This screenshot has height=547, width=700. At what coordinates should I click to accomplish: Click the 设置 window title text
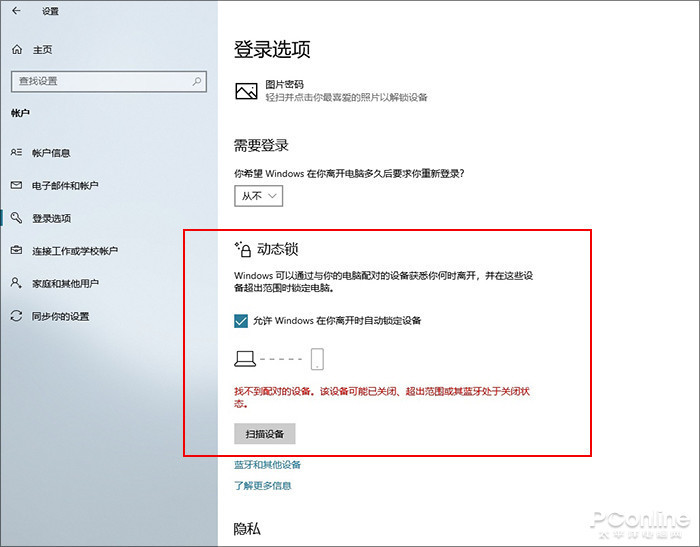(50, 11)
